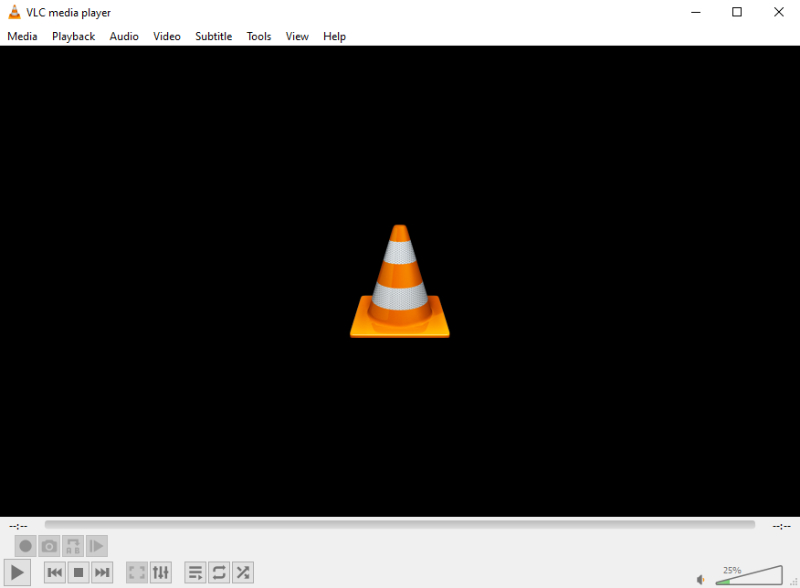Click the window resize grip corner
The width and height of the screenshot is (800, 588).
(x=794, y=581)
